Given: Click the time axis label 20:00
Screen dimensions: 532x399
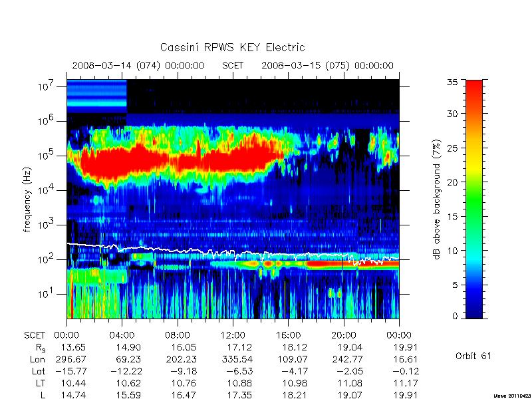Looking at the screenshot, I should [x=344, y=336].
